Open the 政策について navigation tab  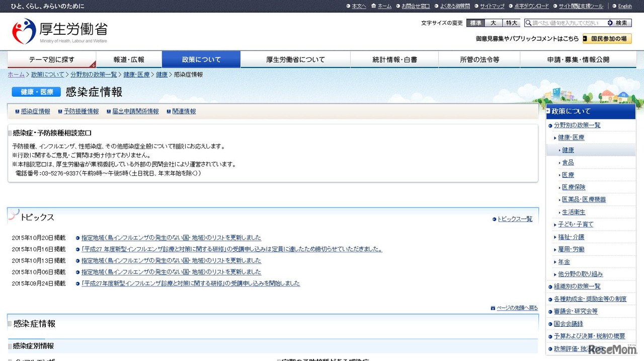pos(201,59)
